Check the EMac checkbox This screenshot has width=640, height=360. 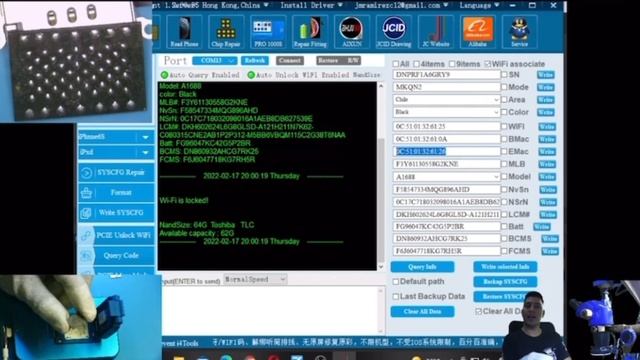click(x=504, y=151)
